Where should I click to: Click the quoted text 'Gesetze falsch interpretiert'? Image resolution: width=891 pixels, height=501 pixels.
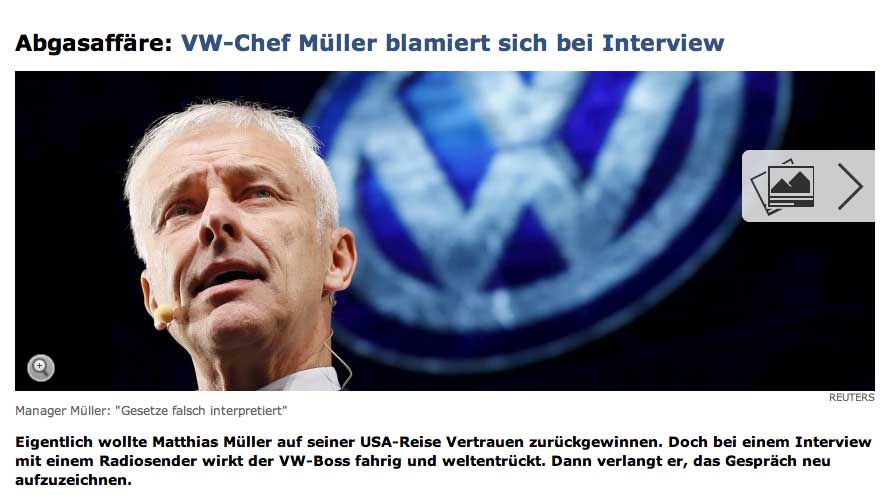(x=201, y=411)
